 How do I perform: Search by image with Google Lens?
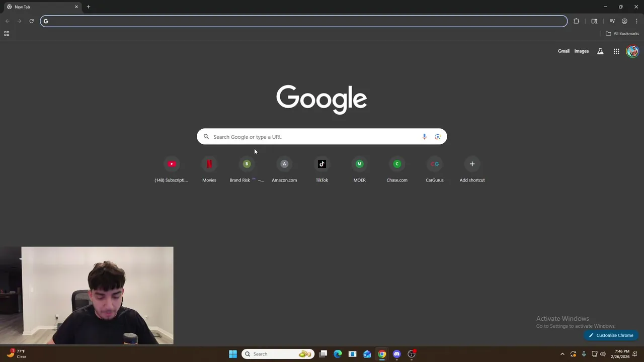tap(438, 137)
